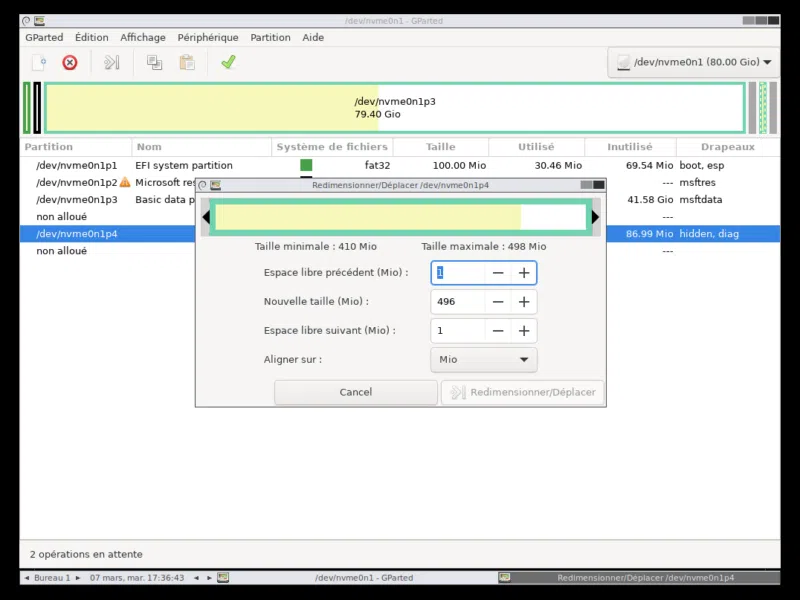Click the red delete partition icon
Screen dimensions: 800x600
(x=70, y=62)
